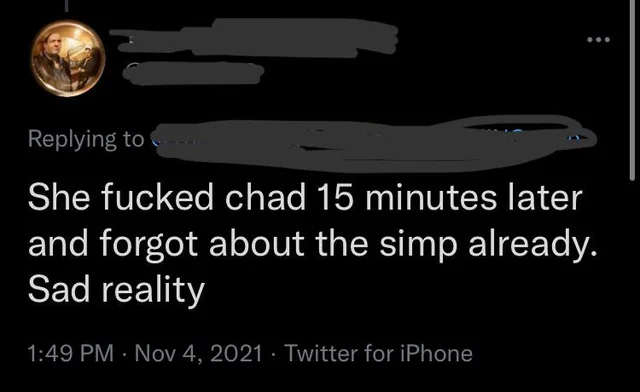Click the vertical scrollbar on right edge
Viewport: 640px width, 392px height.
coord(632,90)
